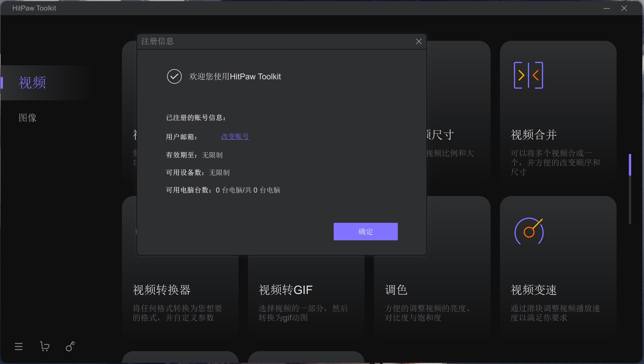This screenshot has width=644, height=364.
Task: Click the 可用电脑台数 info line
Action: [x=223, y=190]
